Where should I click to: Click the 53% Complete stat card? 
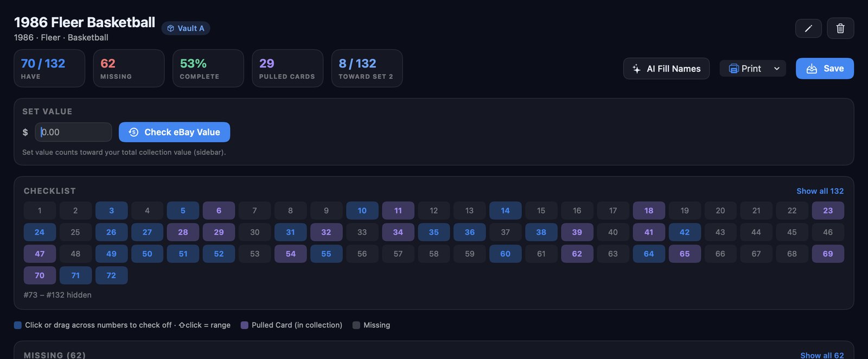tap(208, 68)
